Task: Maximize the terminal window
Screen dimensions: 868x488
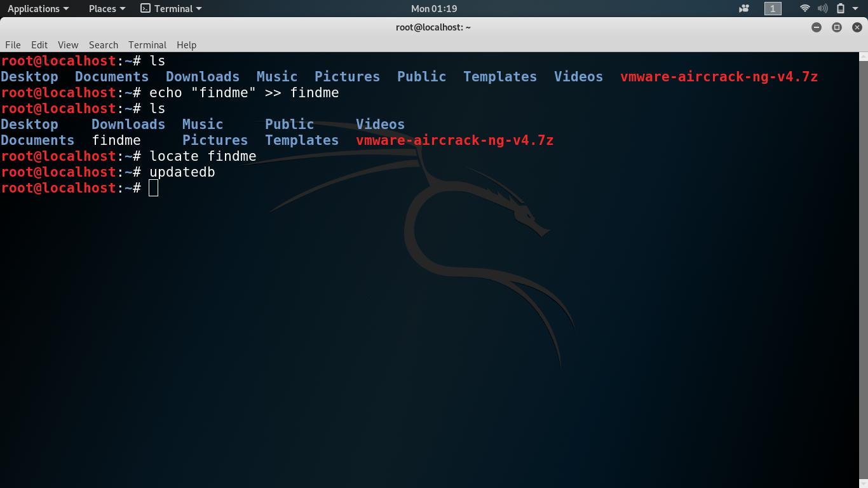Action: [x=837, y=27]
